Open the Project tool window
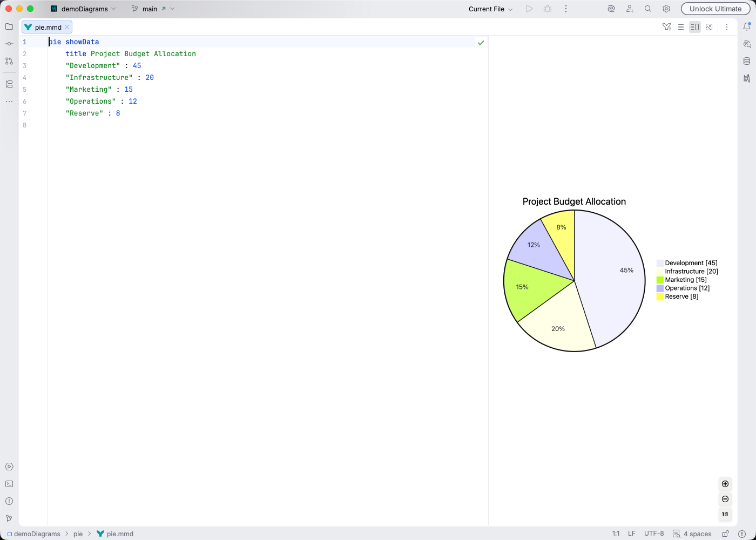The width and height of the screenshot is (756, 540). (9, 26)
